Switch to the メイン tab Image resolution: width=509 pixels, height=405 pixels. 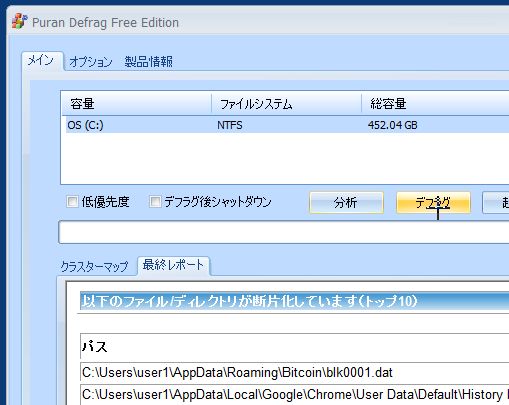41,61
